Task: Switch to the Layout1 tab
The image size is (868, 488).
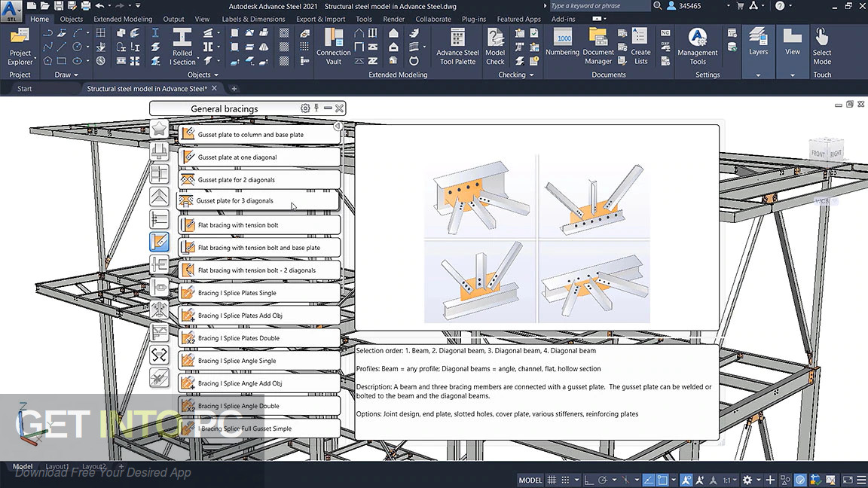Action: [x=57, y=466]
